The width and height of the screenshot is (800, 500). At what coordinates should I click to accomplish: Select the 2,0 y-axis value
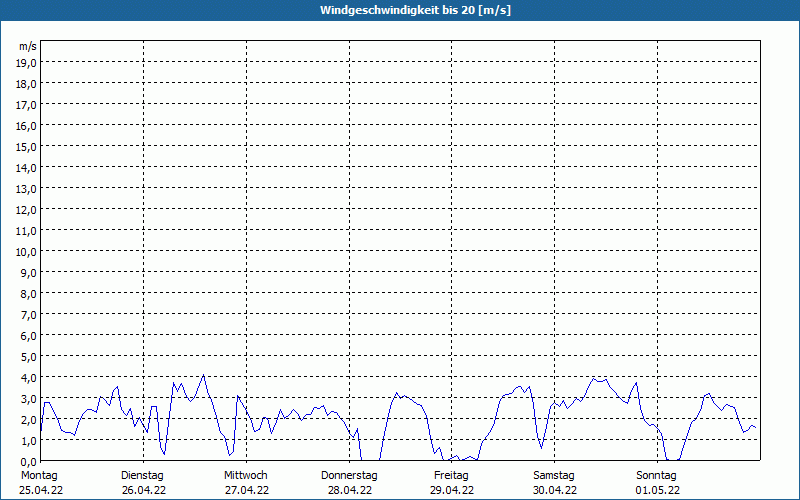coord(29,419)
